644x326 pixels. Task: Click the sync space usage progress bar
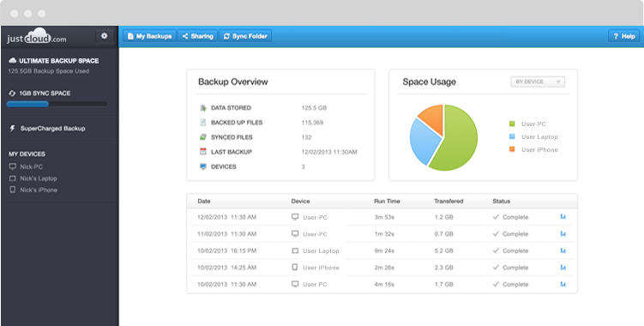pos(57,105)
